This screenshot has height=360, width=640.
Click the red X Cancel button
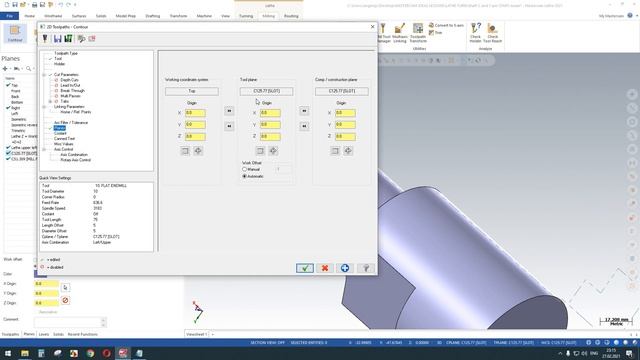(325, 268)
